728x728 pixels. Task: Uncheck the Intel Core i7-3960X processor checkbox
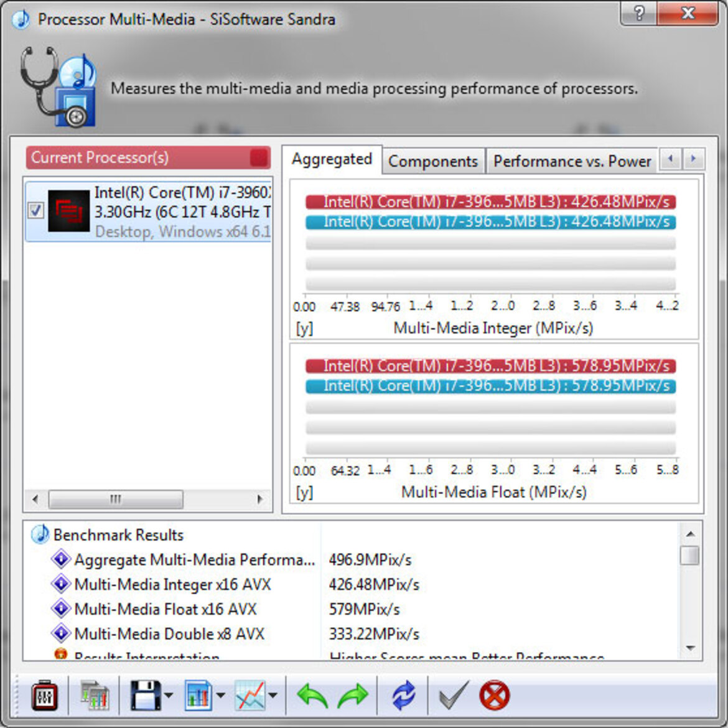(x=35, y=210)
